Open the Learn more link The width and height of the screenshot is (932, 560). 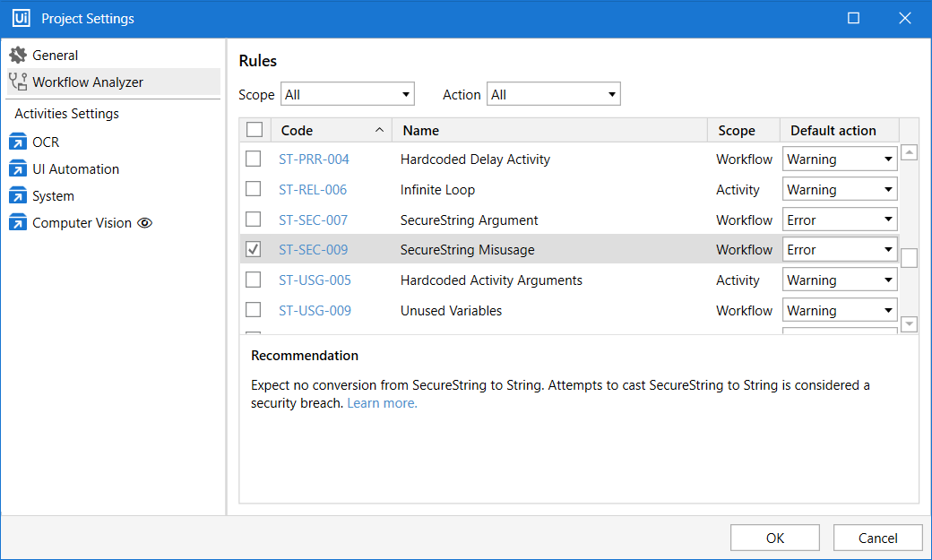[382, 403]
